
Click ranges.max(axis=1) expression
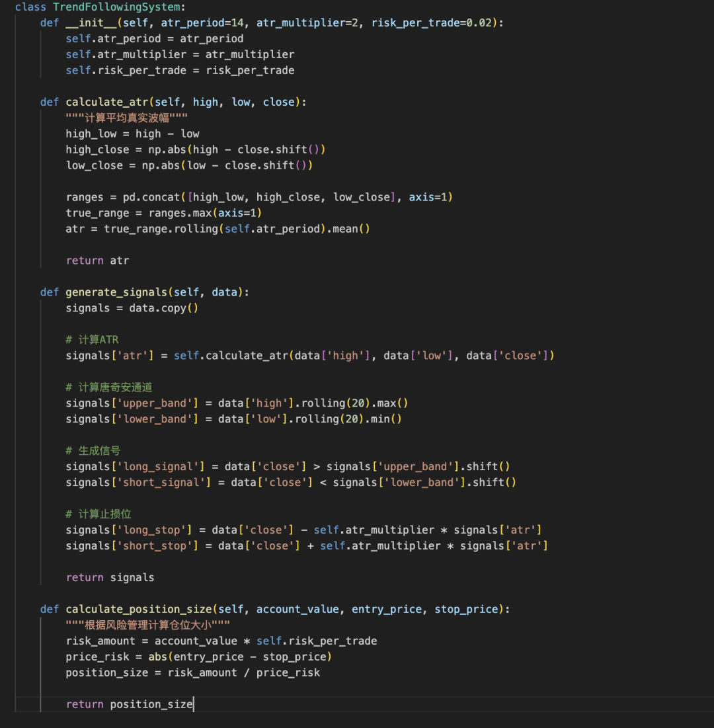click(205, 213)
